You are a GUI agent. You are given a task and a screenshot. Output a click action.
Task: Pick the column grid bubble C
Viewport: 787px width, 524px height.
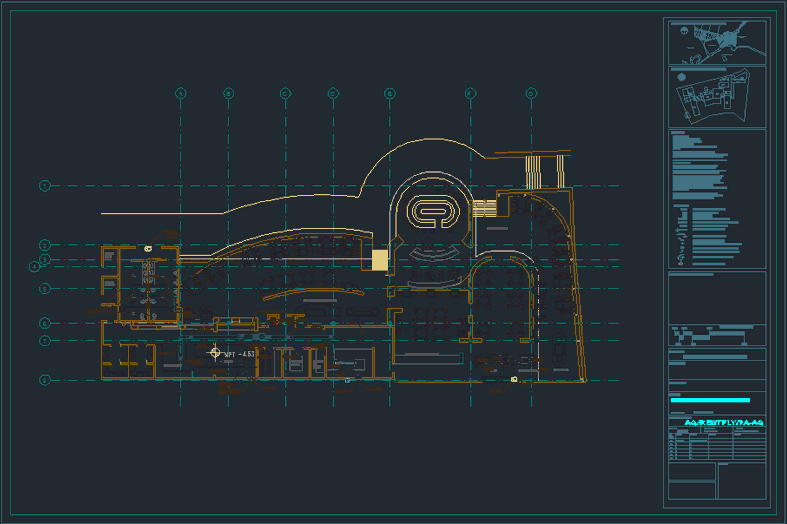pos(285,94)
